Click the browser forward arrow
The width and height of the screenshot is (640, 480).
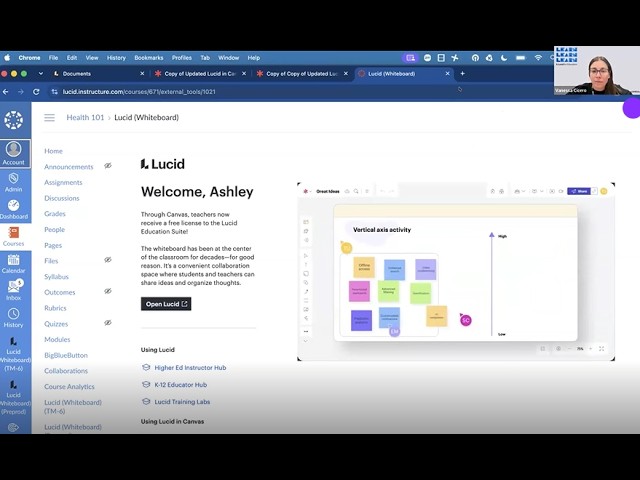(x=21, y=92)
